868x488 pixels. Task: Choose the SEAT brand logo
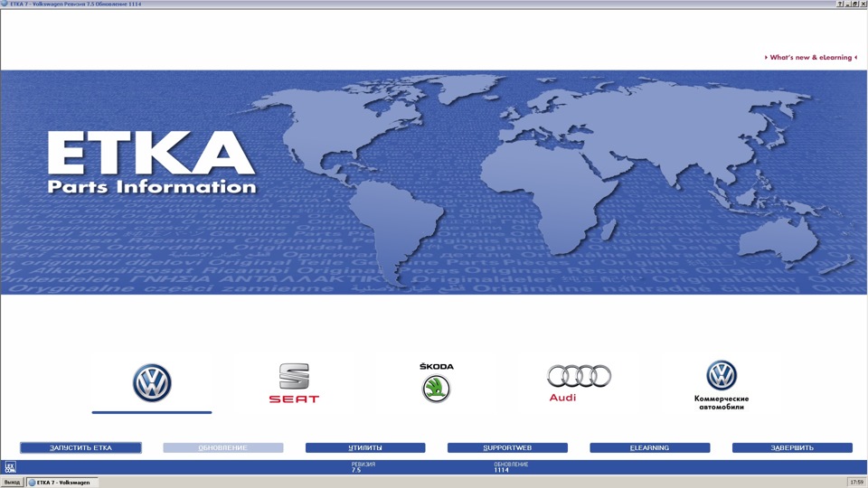pyautogui.click(x=294, y=383)
